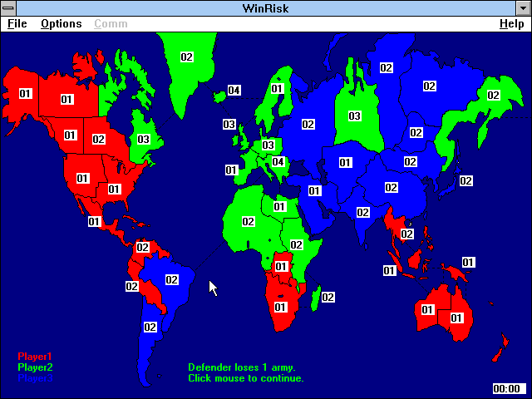Open the Options menu
The width and height of the screenshot is (532, 399).
61,24
